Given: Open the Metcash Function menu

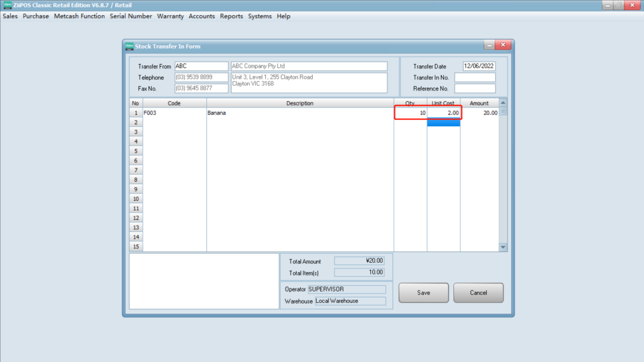Looking at the screenshot, I should click(79, 16).
